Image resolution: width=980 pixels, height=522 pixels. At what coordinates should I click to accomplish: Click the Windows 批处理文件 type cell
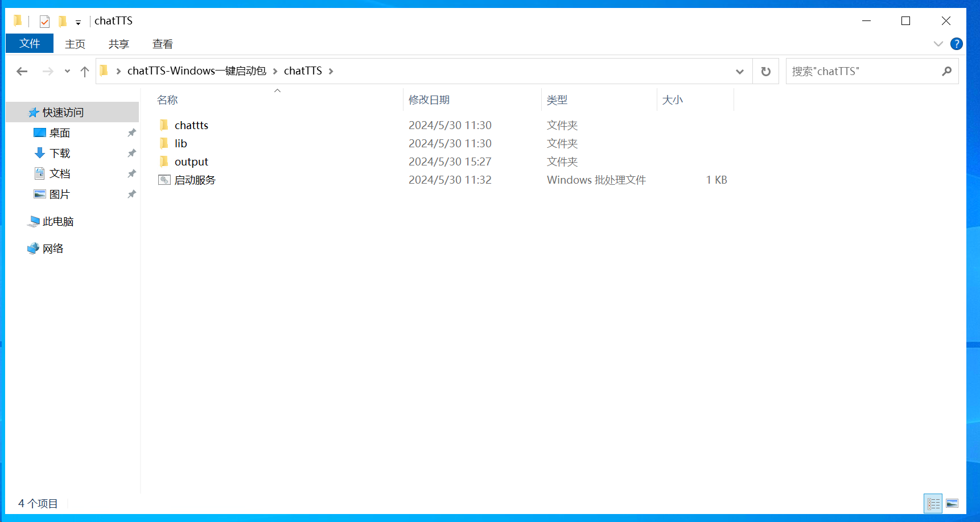click(x=596, y=180)
